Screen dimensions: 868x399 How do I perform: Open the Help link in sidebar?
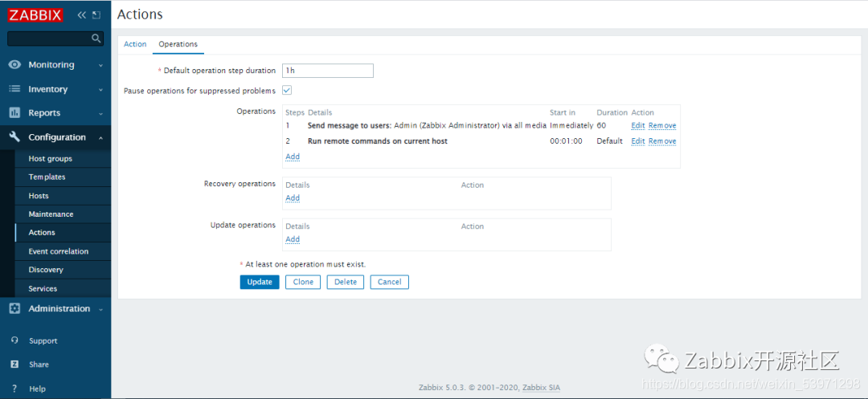click(x=37, y=389)
